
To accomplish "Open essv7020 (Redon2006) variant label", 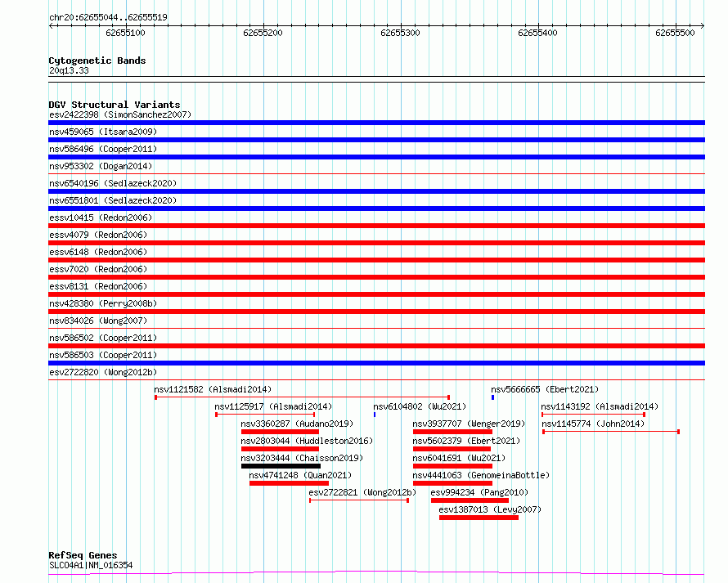I will (98, 269).
